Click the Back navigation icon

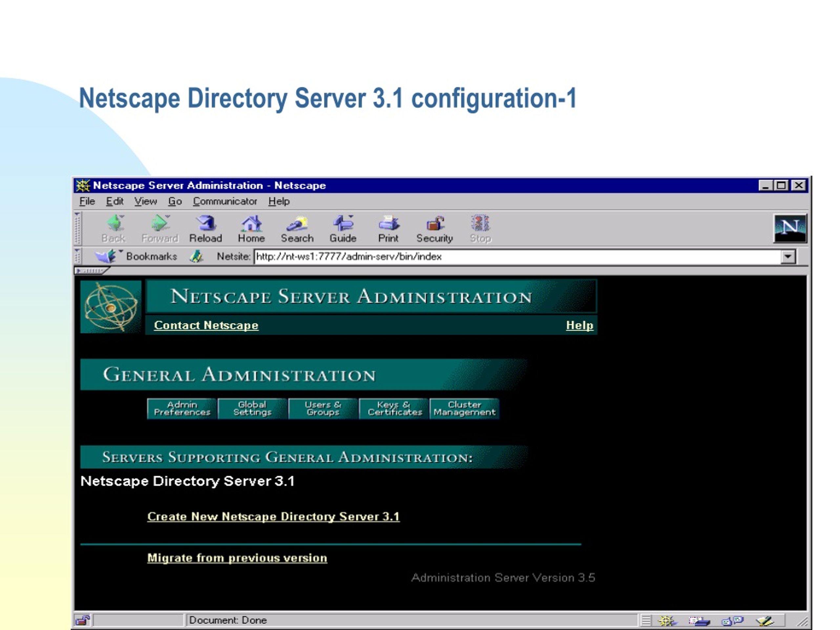tap(114, 228)
